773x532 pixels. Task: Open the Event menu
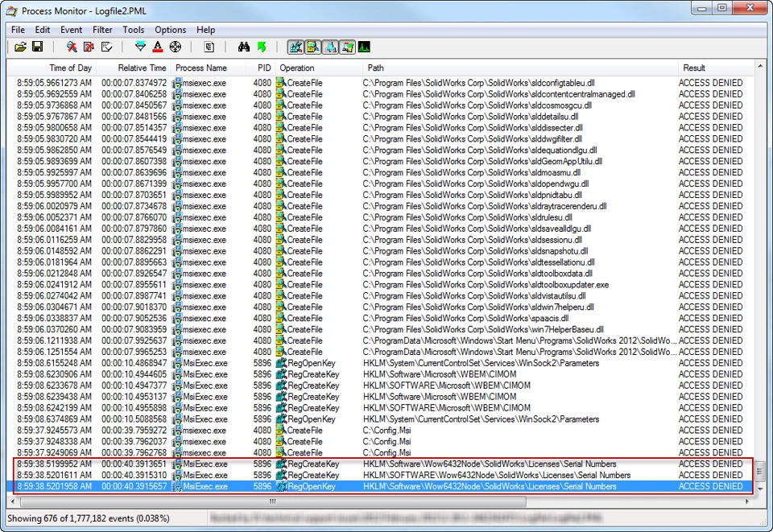(x=71, y=30)
